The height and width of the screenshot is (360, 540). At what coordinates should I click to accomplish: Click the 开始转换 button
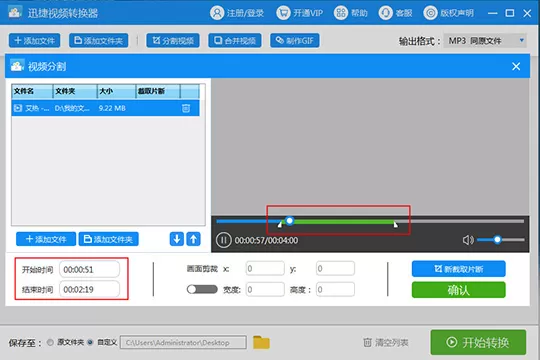pos(478,342)
